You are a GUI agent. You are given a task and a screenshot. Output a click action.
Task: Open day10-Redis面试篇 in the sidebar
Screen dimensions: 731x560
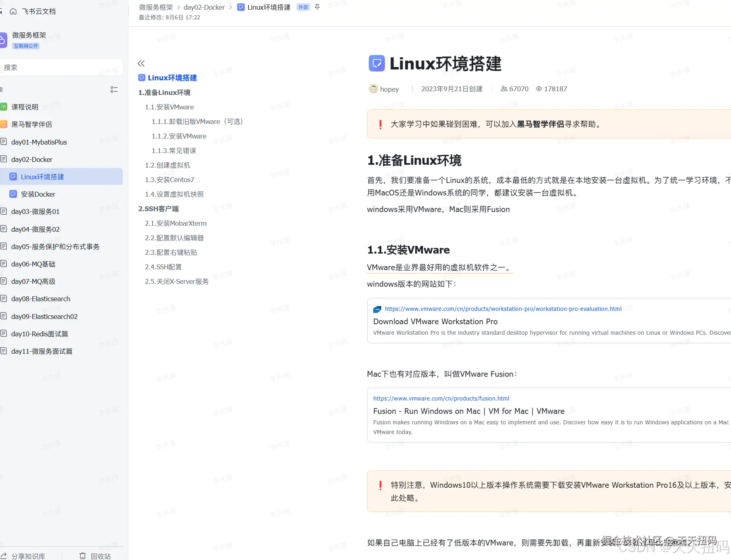coord(40,334)
